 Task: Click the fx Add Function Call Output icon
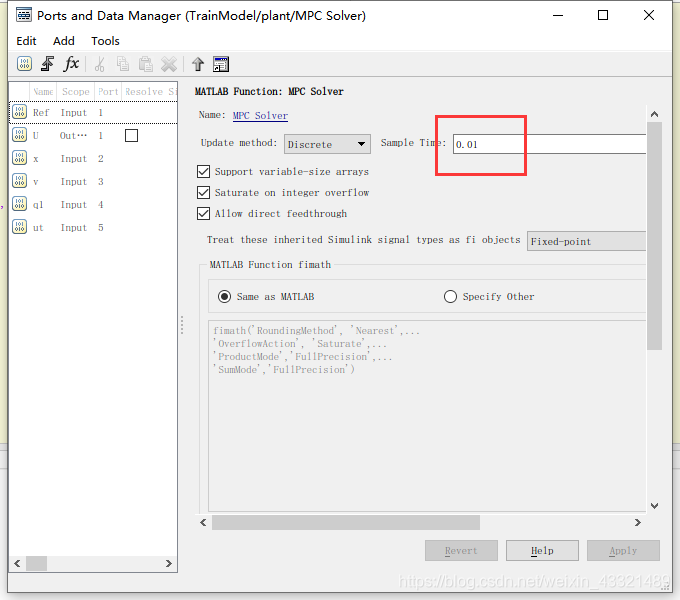point(71,64)
